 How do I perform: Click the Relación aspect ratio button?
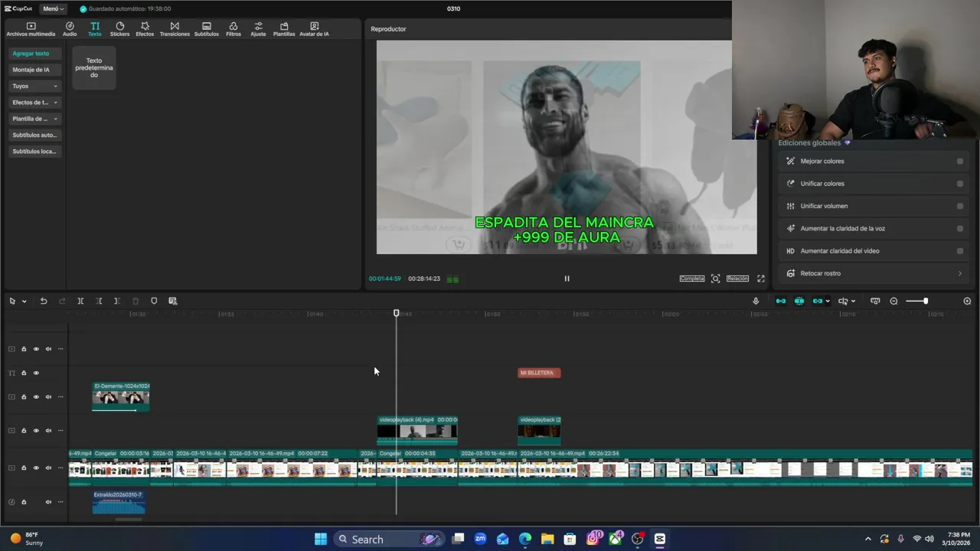click(737, 279)
